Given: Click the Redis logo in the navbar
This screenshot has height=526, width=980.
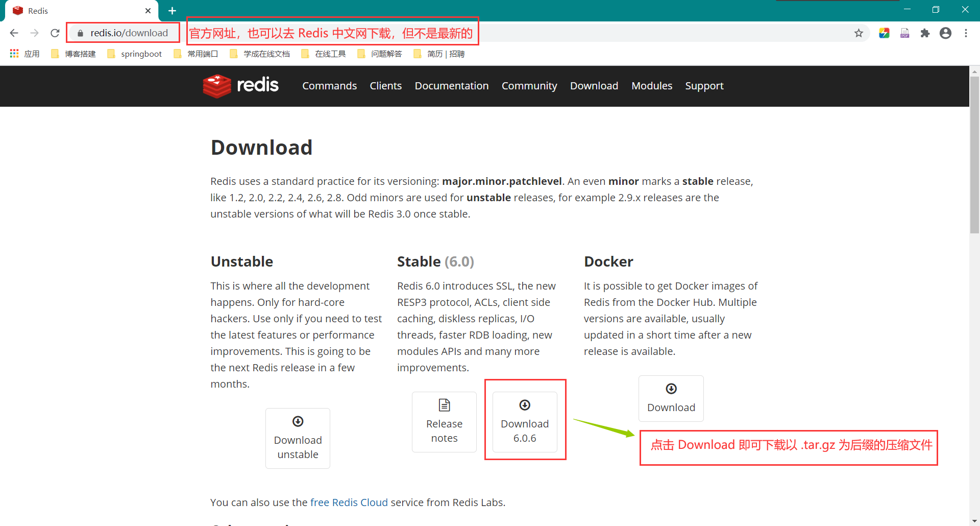Looking at the screenshot, I should click(240, 85).
